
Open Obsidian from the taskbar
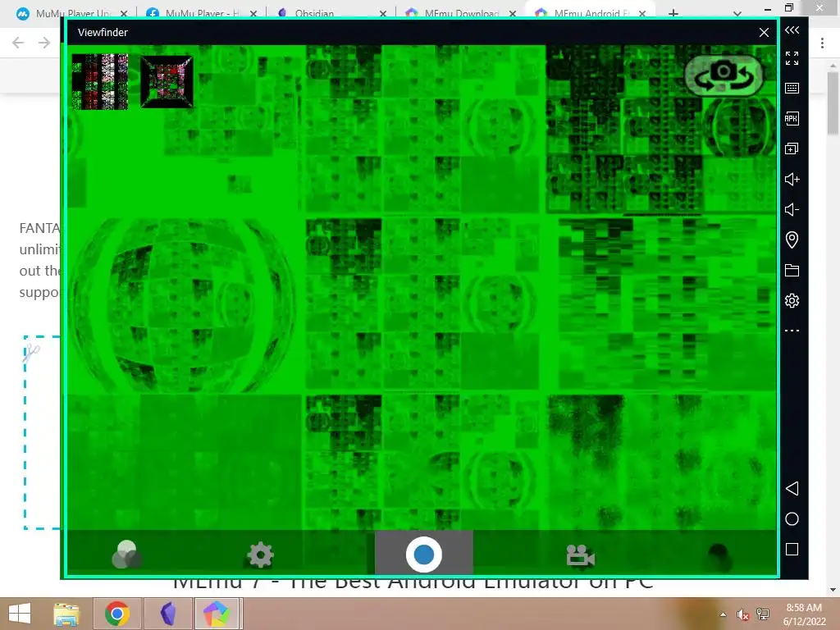point(168,614)
